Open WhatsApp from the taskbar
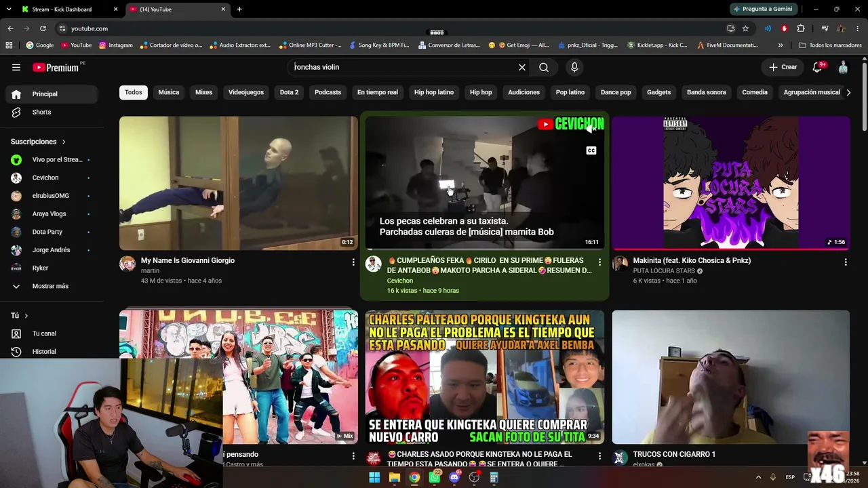This screenshot has height=488, width=868. (435, 477)
